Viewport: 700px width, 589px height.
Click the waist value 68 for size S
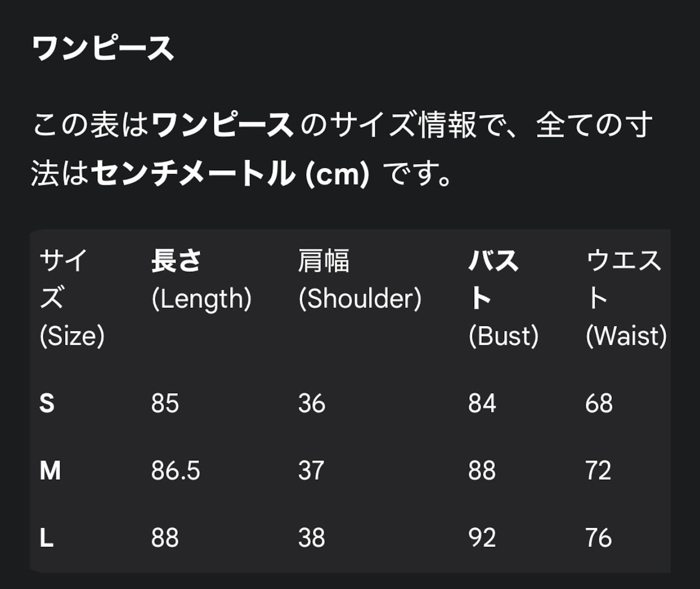(x=599, y=404)
